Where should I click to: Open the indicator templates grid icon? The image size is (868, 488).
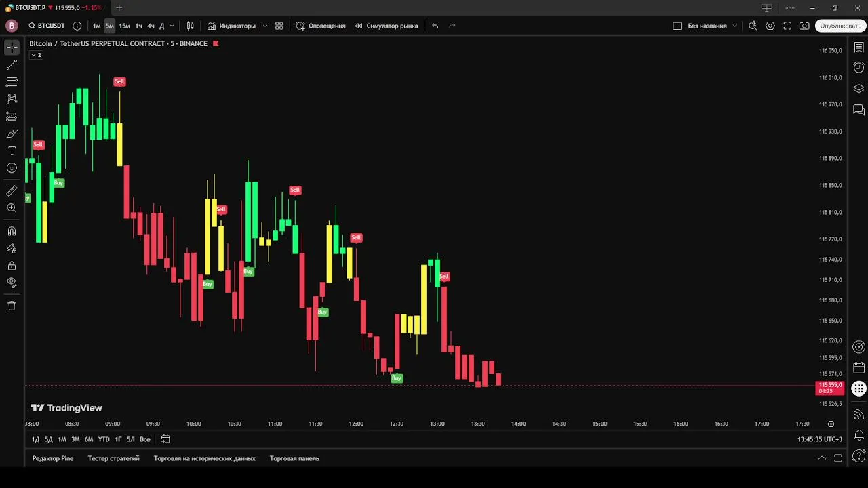(279, 26)
